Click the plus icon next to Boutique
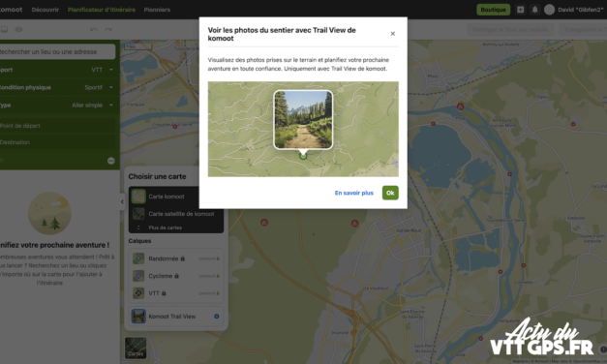This screenshot has width=607, height=364. (520, 10)
